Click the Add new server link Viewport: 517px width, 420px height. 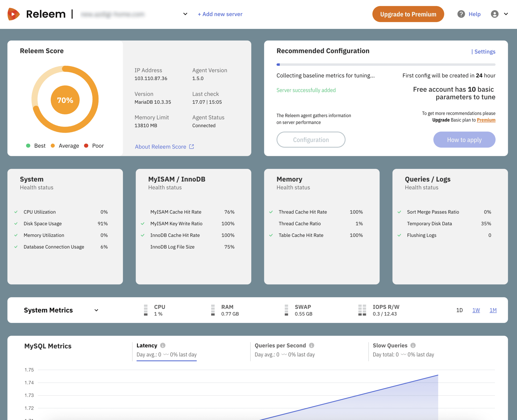220,14
